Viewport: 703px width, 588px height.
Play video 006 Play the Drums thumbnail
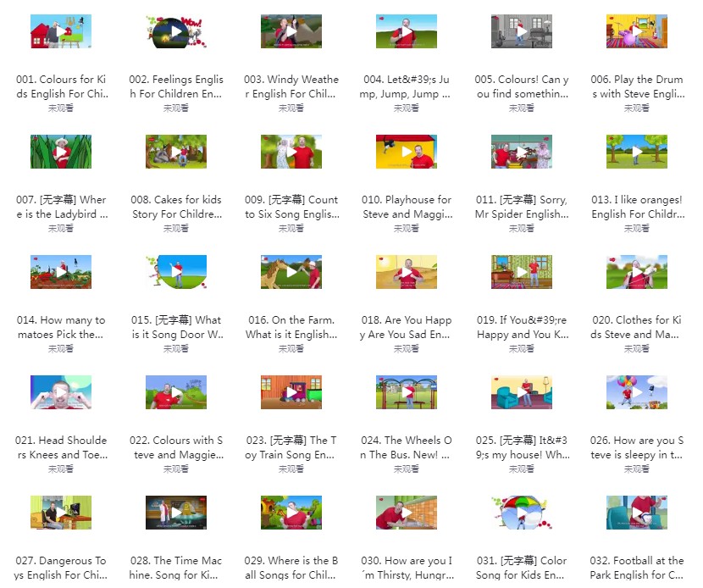coord(637,31)
